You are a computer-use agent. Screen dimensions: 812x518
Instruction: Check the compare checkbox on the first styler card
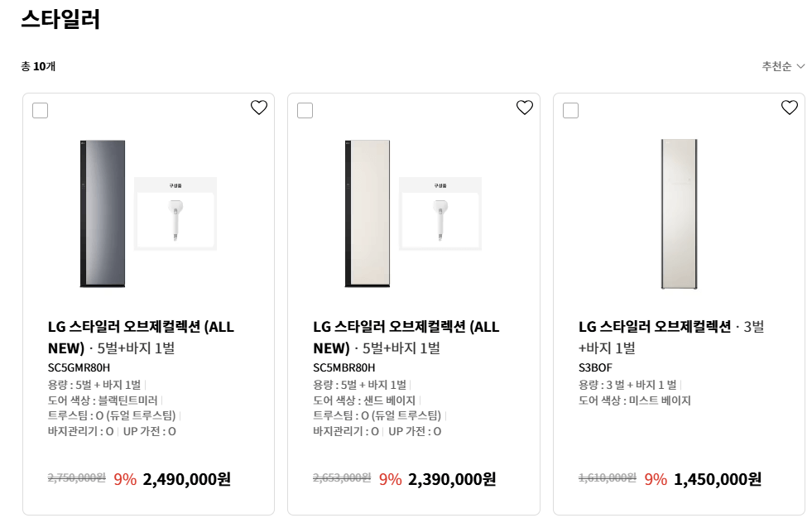point(40,109)
